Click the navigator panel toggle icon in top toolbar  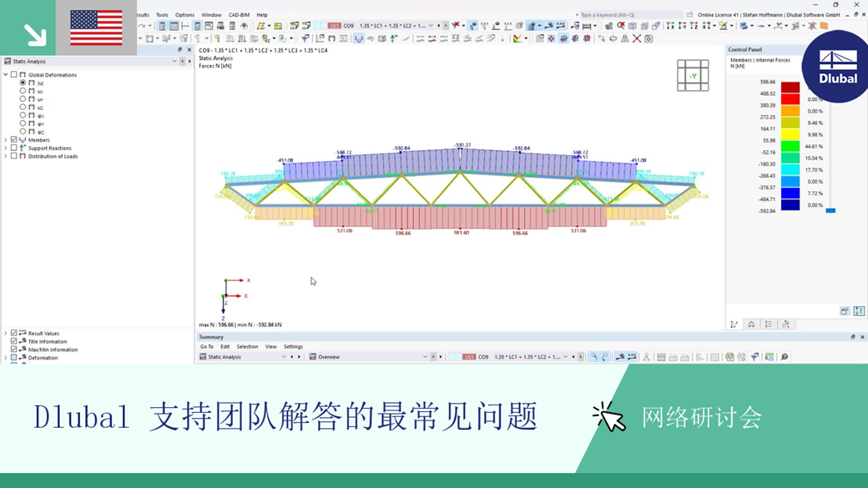click(x=162, y=26)
